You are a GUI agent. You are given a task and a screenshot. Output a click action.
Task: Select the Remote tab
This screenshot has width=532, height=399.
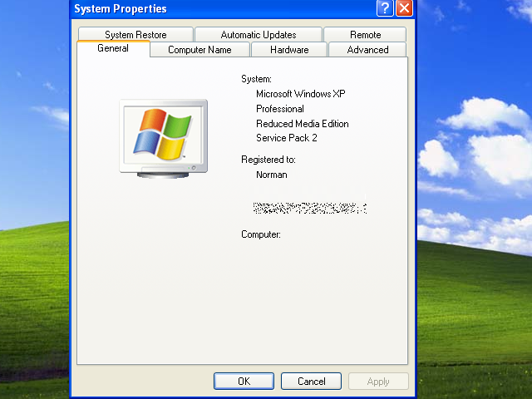(365, 35)
